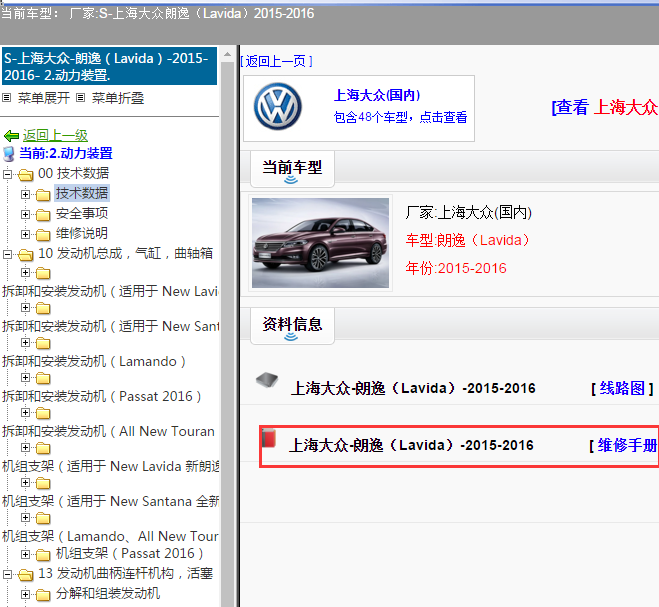Screen dimensions: 659x607
Task: Select the 机组支架 (Passat 2016) item
Action: click(x=130, y=553)
